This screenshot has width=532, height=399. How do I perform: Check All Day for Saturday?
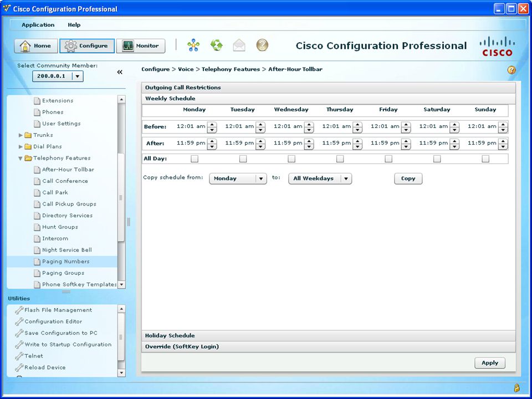[x=437, y=158]
